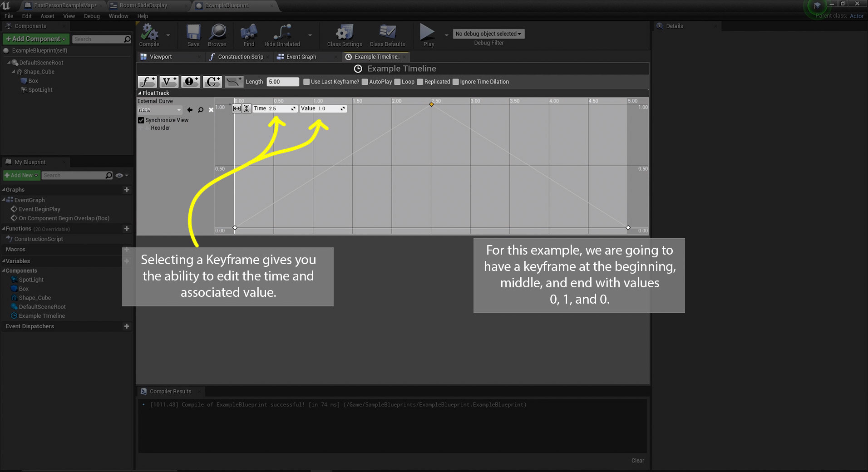Open Compile options dropdown arrow

(168, 35)
